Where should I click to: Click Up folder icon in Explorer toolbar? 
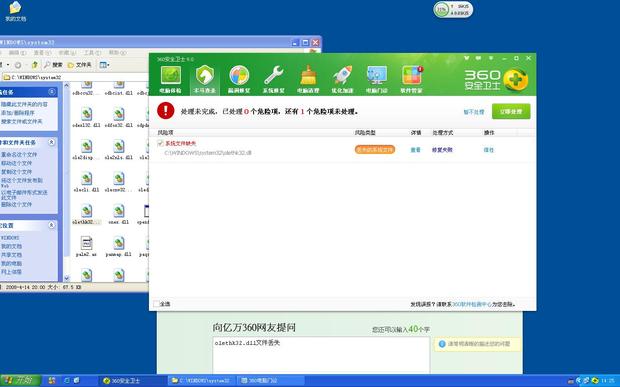(x=35, y=64)
